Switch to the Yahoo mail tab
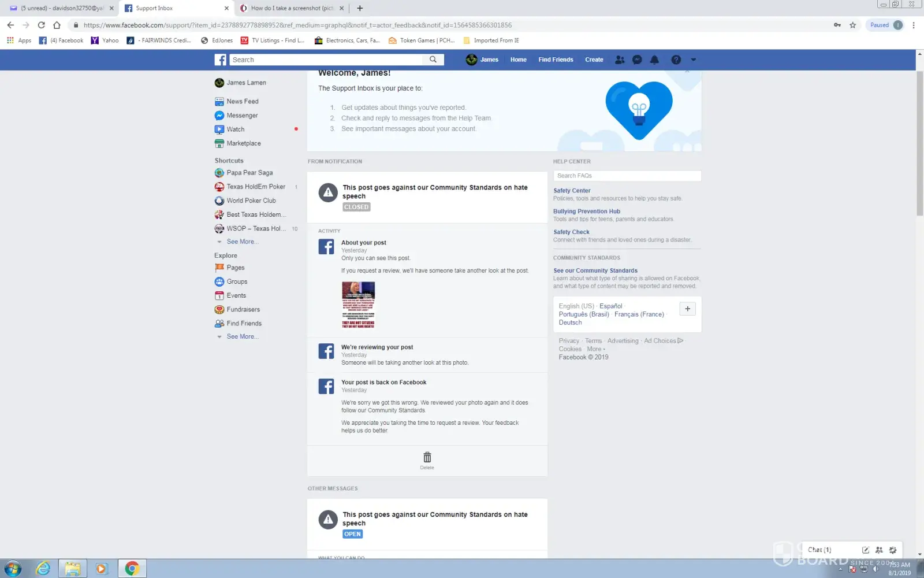This screenshot has width=924, height=578. [x=58, y=8]
